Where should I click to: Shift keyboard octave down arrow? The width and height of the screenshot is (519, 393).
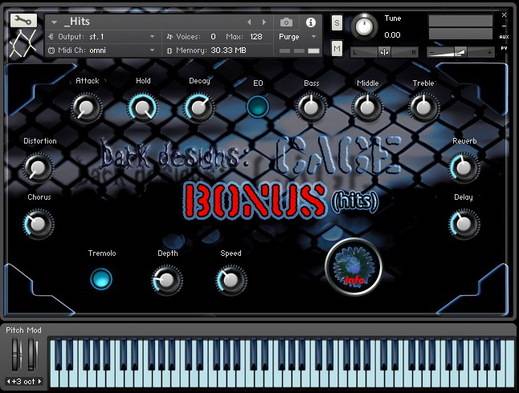pyautogui.click(x=9, y=381)
